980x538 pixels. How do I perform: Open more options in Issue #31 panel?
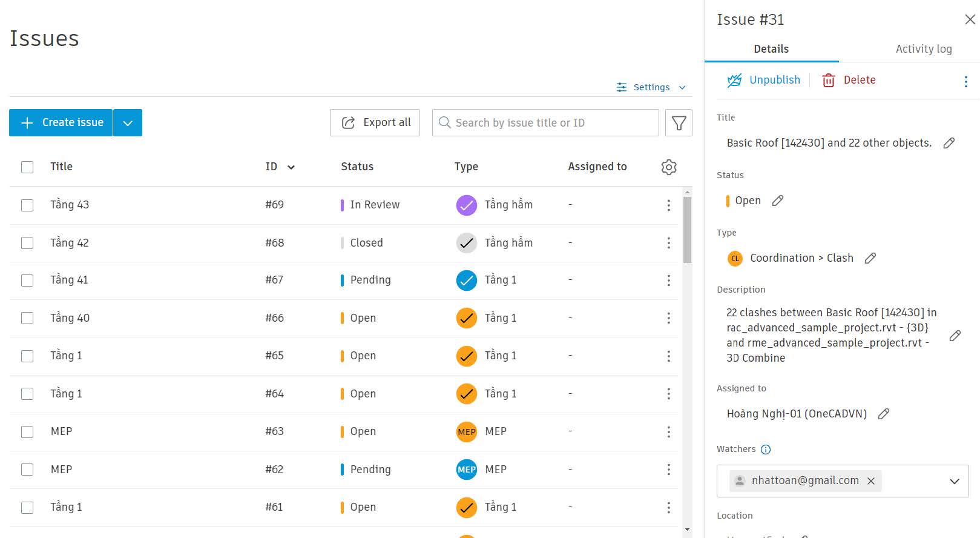(966, 81)
